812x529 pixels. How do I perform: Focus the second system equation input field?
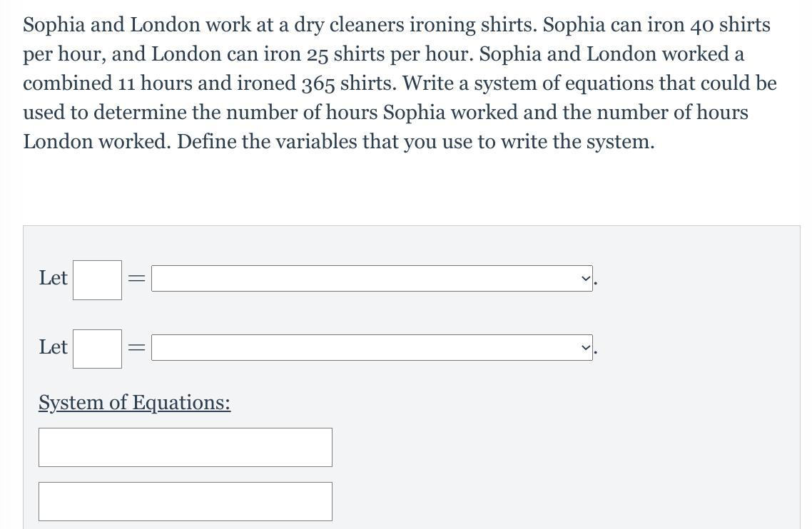pos(185,501)
